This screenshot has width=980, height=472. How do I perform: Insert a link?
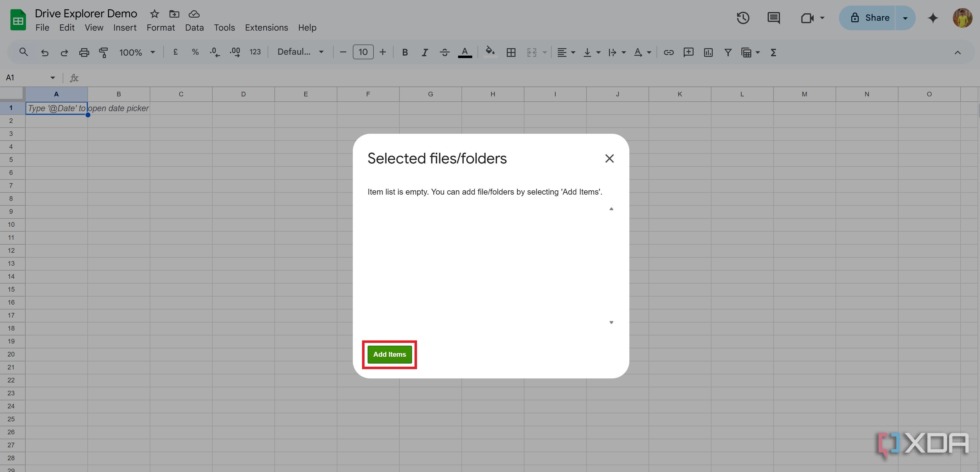point(669,52)
